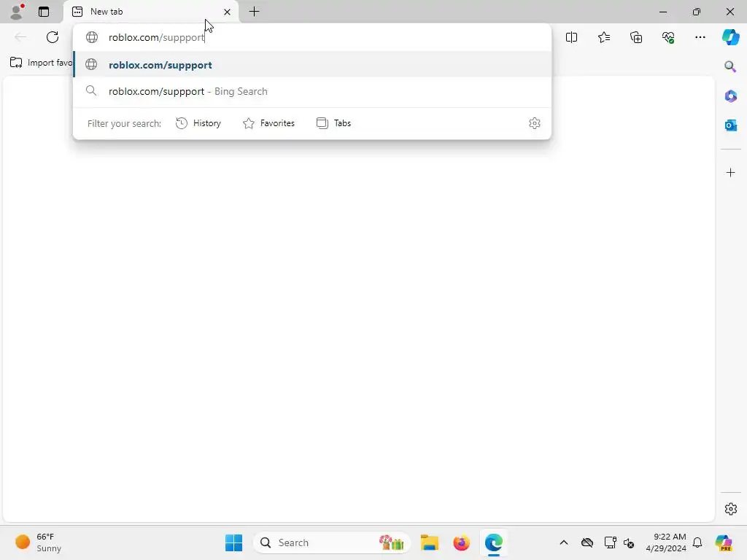Open Collections icon
The width and height of the screenshot is (747, 560).
tap(636, 37)
